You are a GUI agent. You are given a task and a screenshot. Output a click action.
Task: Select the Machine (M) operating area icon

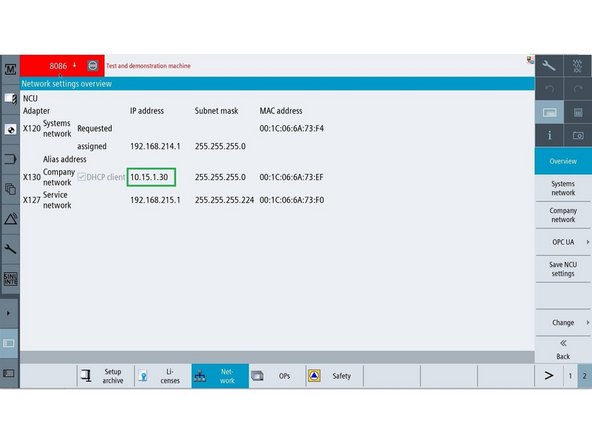click(x=10, y=69)
